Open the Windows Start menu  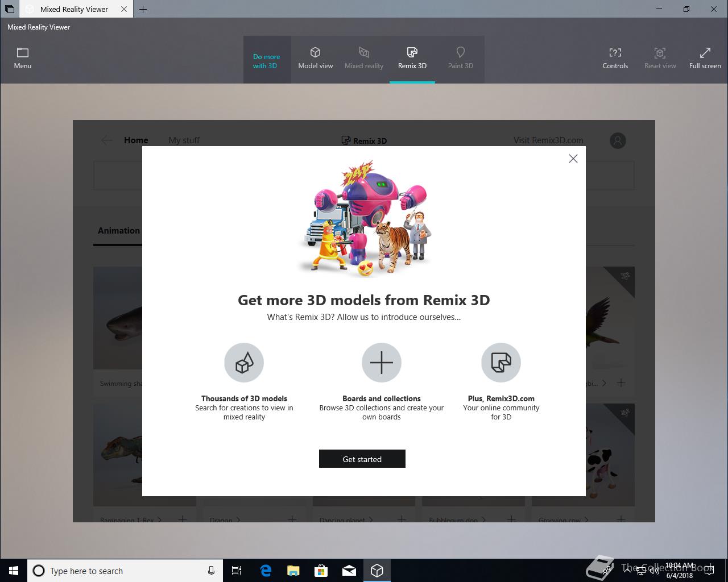pyautogui.click(x=14, y=571)
